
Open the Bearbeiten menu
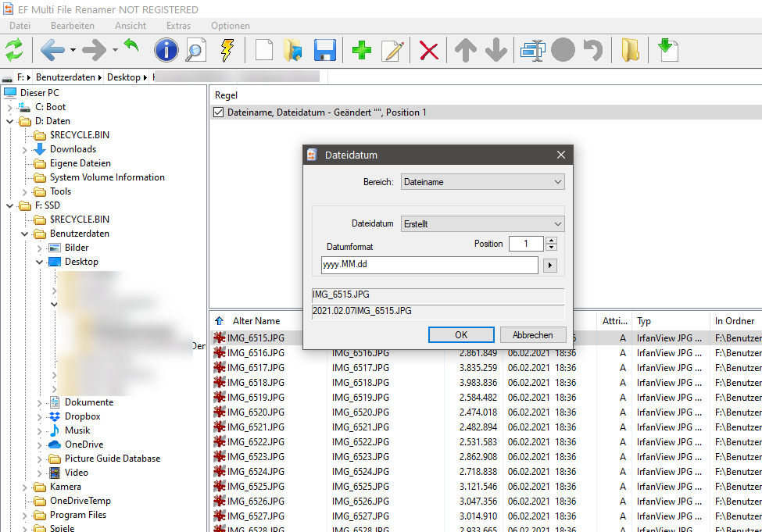tap(73, 26)
